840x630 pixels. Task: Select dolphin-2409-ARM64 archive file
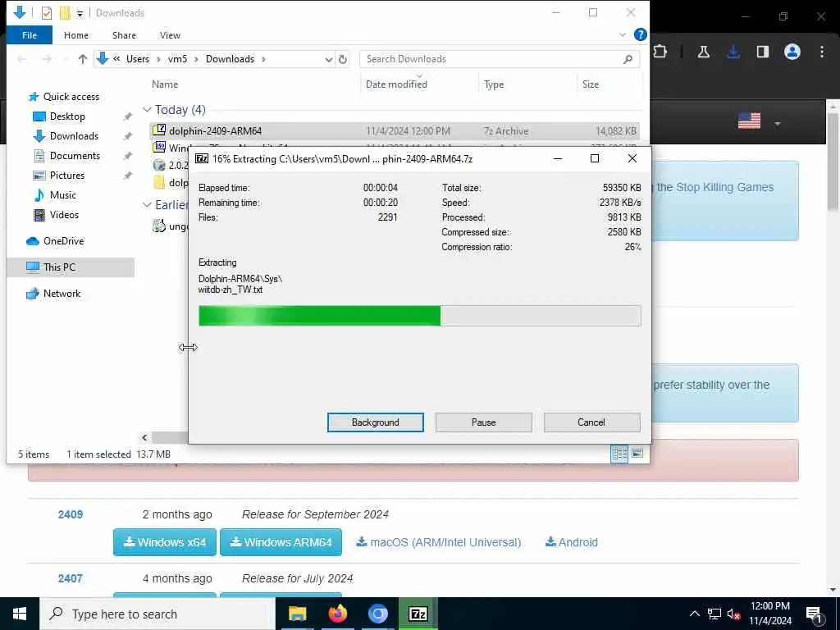[395, 130]
